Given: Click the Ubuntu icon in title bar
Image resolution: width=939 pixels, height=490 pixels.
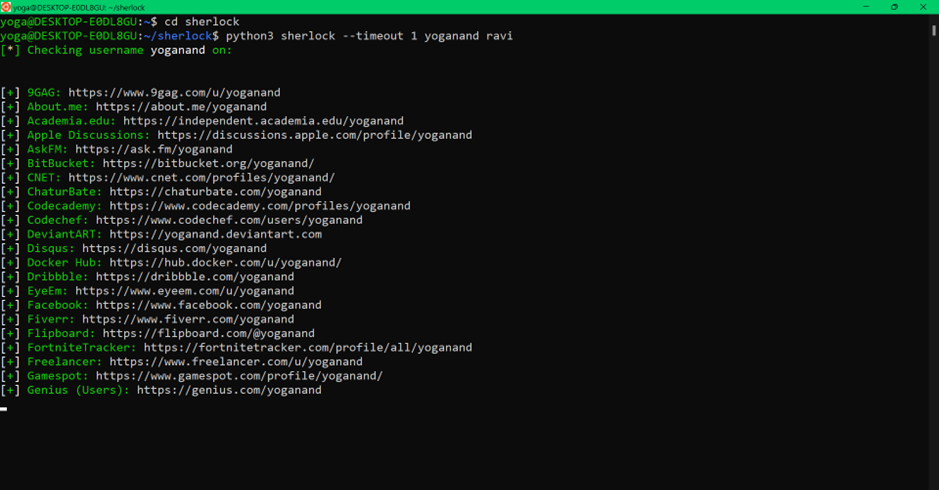Looking at the screenshot, I should coord(5,7).
